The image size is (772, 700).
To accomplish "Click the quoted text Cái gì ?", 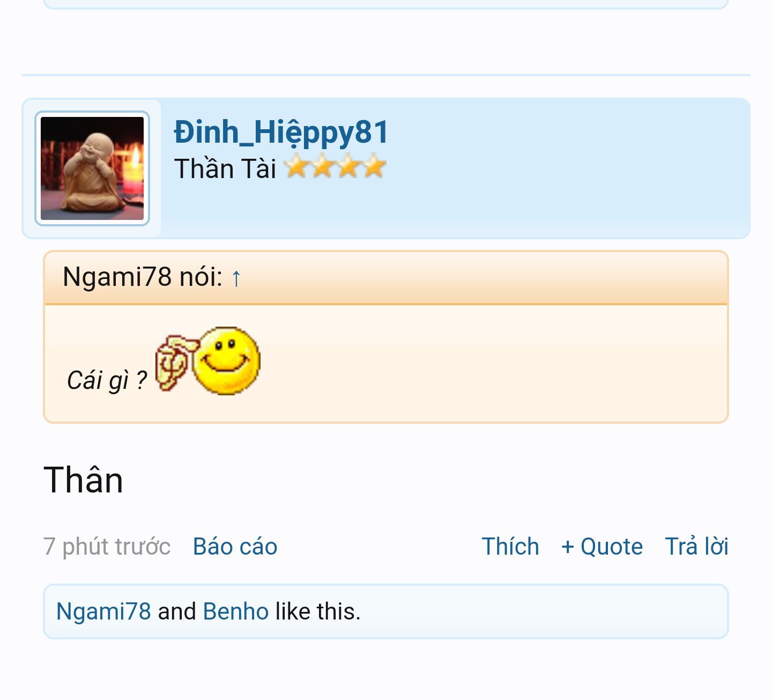I will (x=107, y=380).
